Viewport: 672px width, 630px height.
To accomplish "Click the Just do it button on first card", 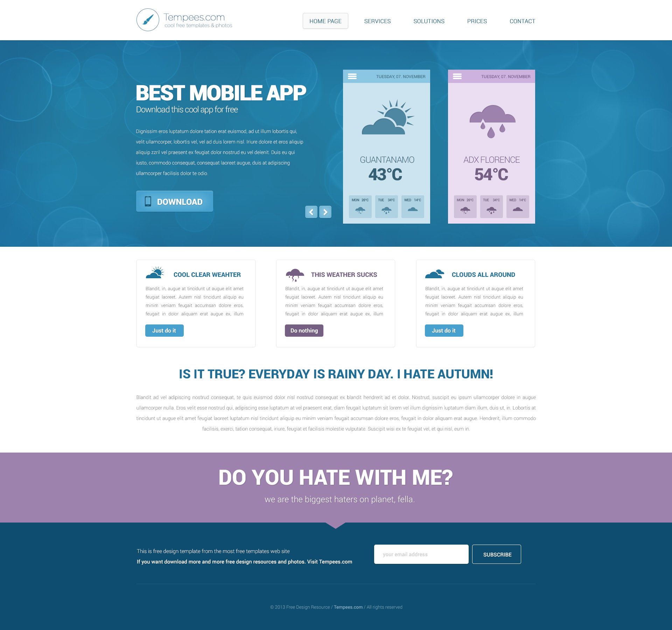I will [164, 330].
